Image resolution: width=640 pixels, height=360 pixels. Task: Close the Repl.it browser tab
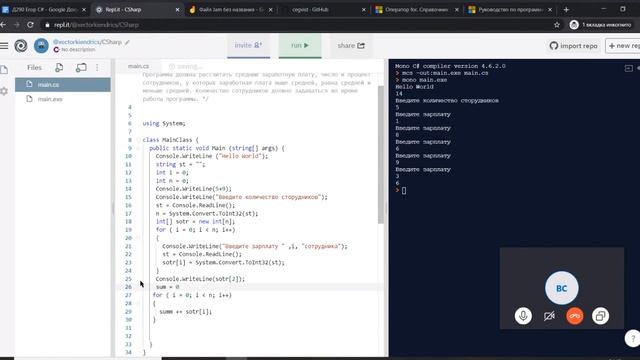177,9
